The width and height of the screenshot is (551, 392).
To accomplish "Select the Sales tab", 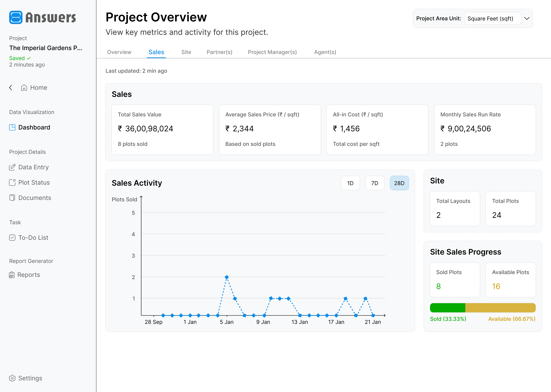I will coord(156,52).
